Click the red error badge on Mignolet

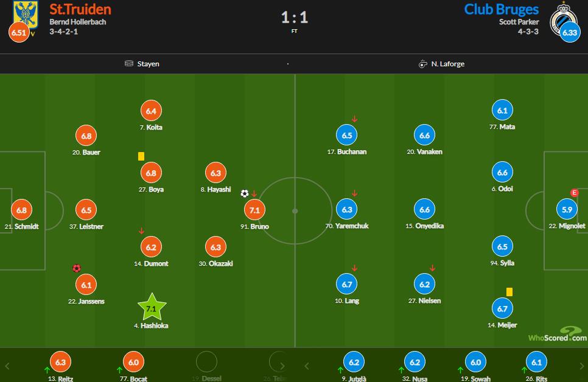(573, 193)
